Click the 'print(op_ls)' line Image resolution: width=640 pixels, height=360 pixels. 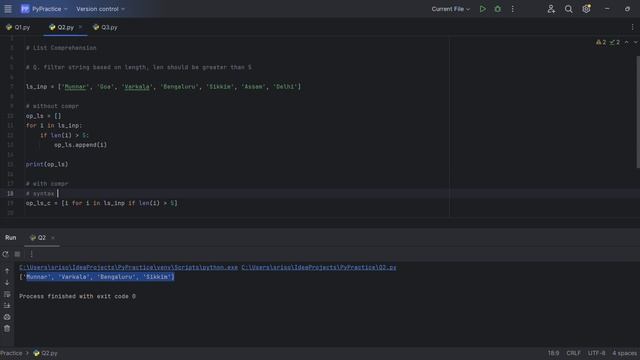(47, 164)
